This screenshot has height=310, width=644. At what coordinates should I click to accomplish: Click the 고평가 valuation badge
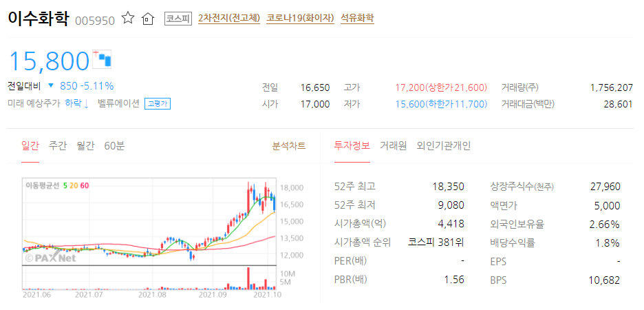[x=158, y=104]
